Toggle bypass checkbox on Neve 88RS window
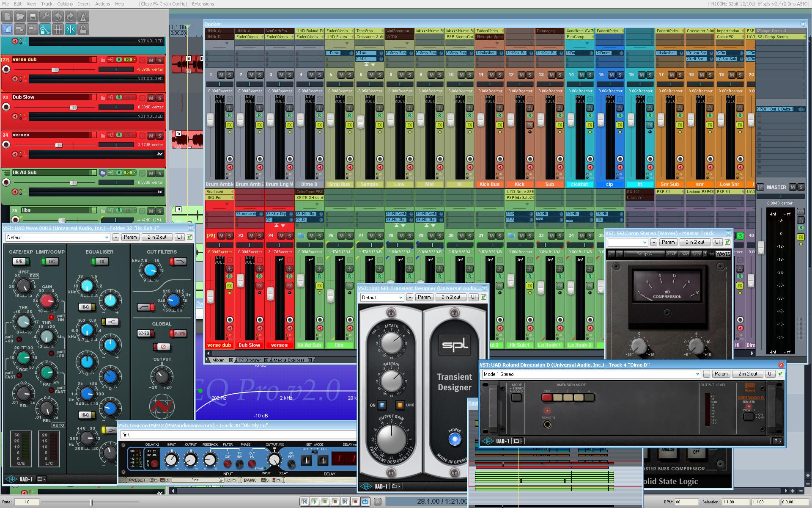The image size is (812, 508). point(189,237)
